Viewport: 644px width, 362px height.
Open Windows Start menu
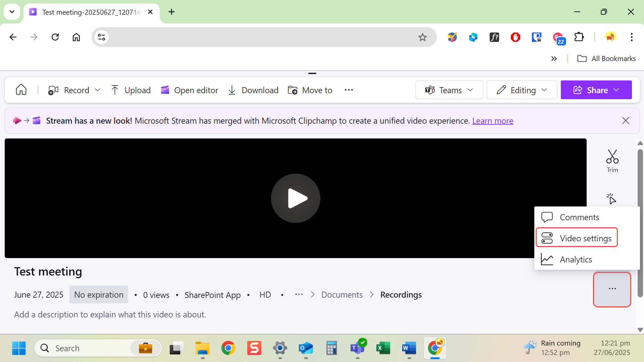(x=19, y=348)
